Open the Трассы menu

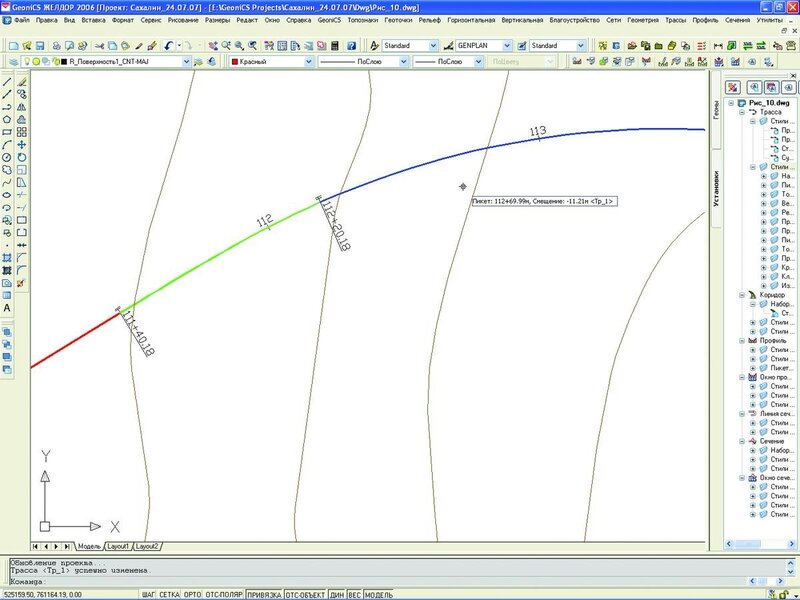676,20
